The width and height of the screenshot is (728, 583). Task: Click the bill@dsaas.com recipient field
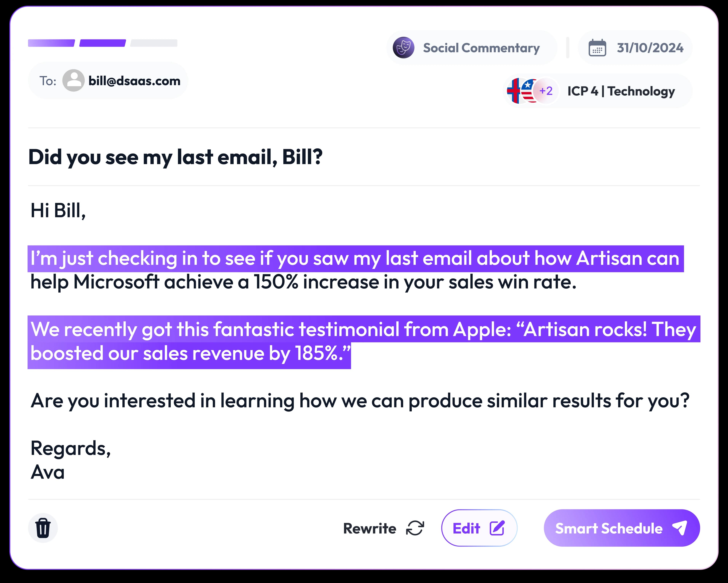click(134, 81)
